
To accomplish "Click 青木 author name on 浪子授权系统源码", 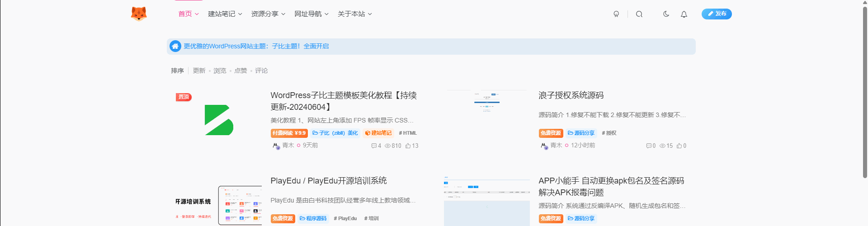I will click(556, 146).
